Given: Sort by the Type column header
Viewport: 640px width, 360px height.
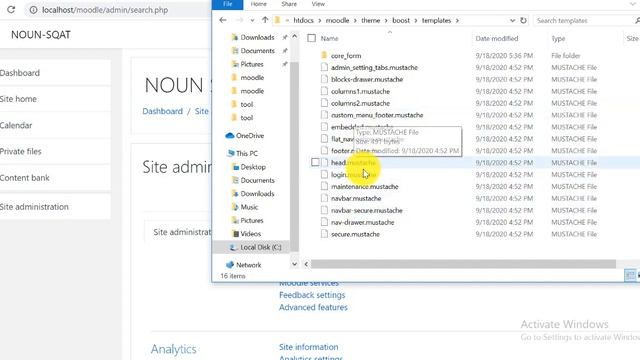Looking at the screenshot, I should pos(558,38).
